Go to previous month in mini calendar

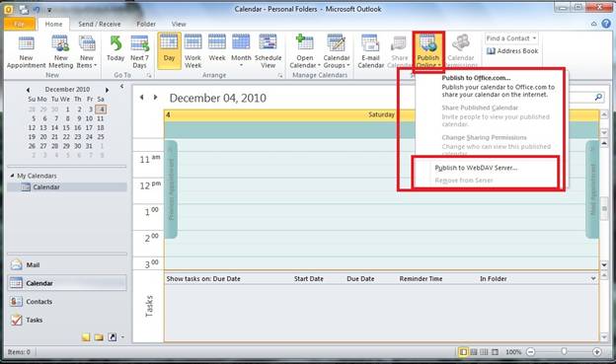[28, 90]
